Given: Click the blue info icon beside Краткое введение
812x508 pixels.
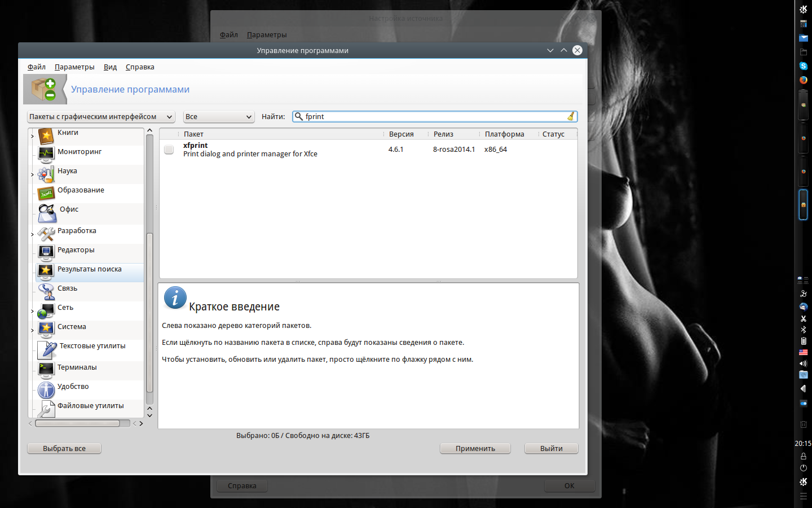Looking at the screenshot, I should tap(175, 297).
